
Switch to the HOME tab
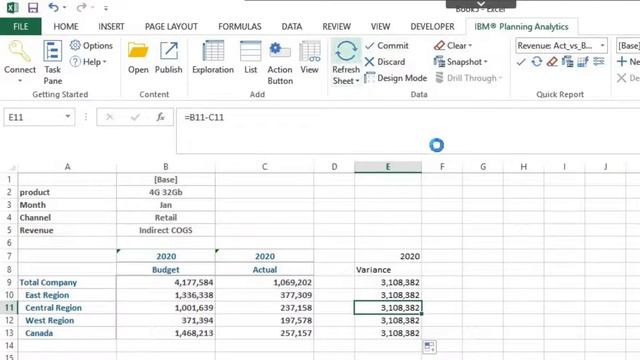66,27
